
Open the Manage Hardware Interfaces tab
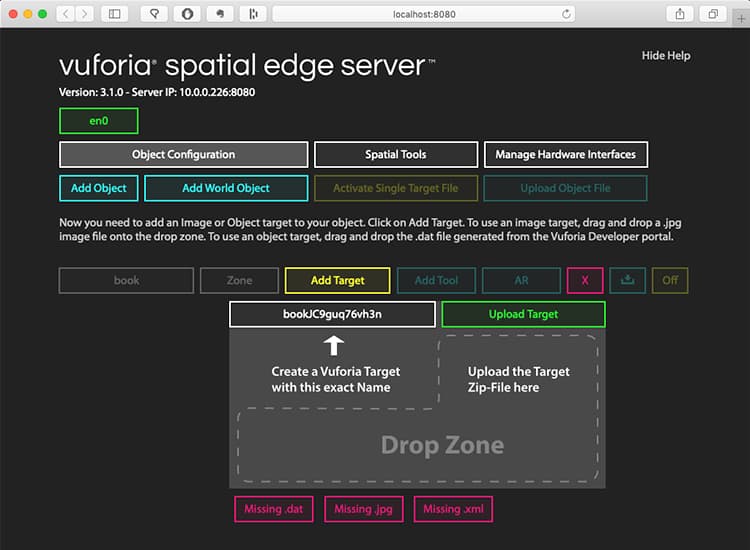(x=565, y=155)
